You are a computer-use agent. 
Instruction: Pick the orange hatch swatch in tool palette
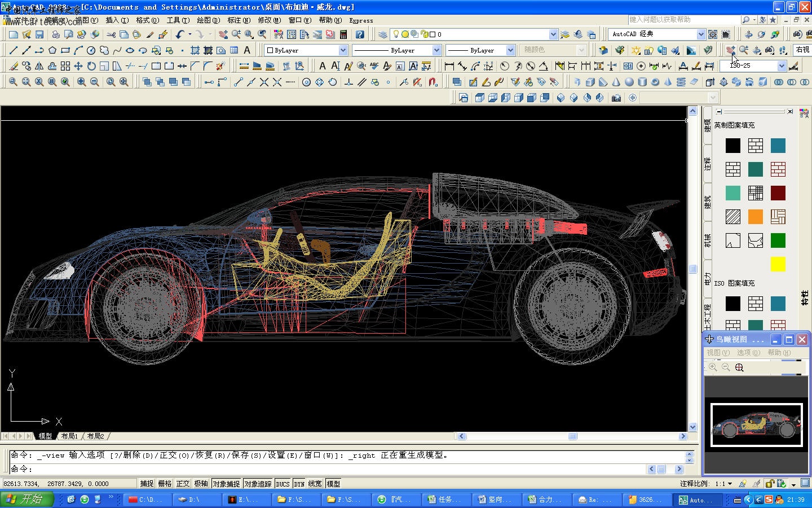tap(755, 217)
